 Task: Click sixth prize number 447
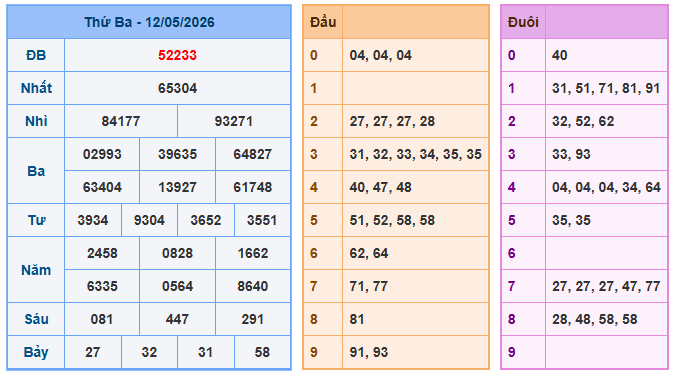pyautogui.click(x=177, y=320)
